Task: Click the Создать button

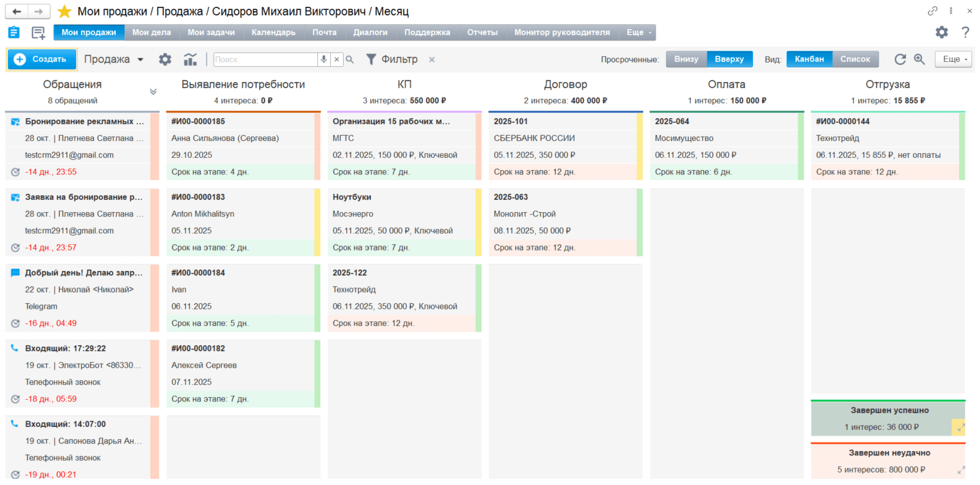Action: [x=41, y=59]
